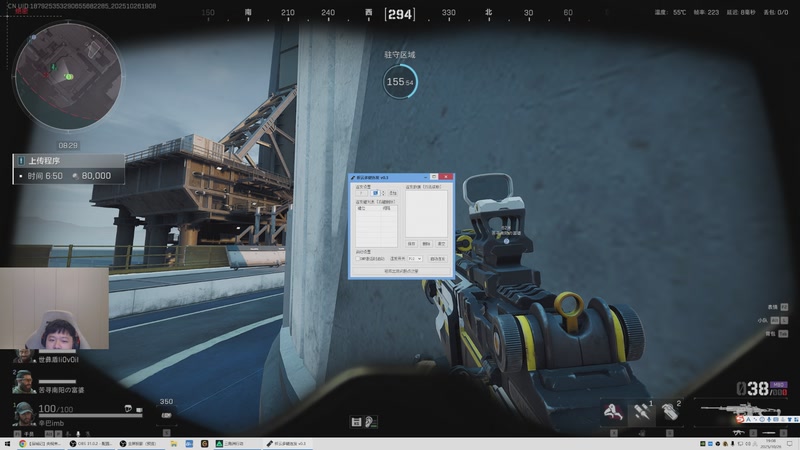Click the start rapid-fire button beside the dropdown
800x450 pixels.
tap(438, 259)
